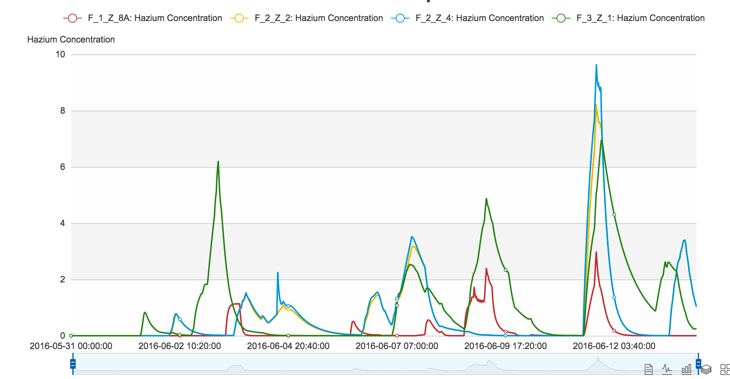This screenshot has height=379, width=730.
Task: Click the Hazium Concentration y-axis title
Action: click(71, 40)
